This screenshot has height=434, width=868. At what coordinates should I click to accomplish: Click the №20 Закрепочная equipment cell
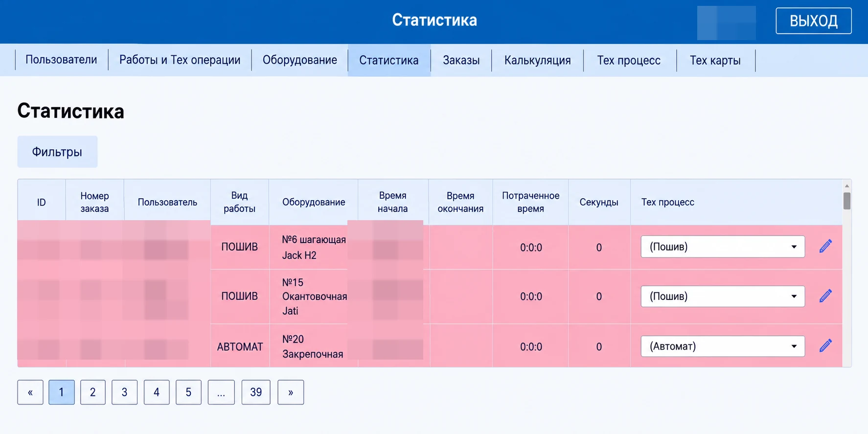tap(314, 346)
